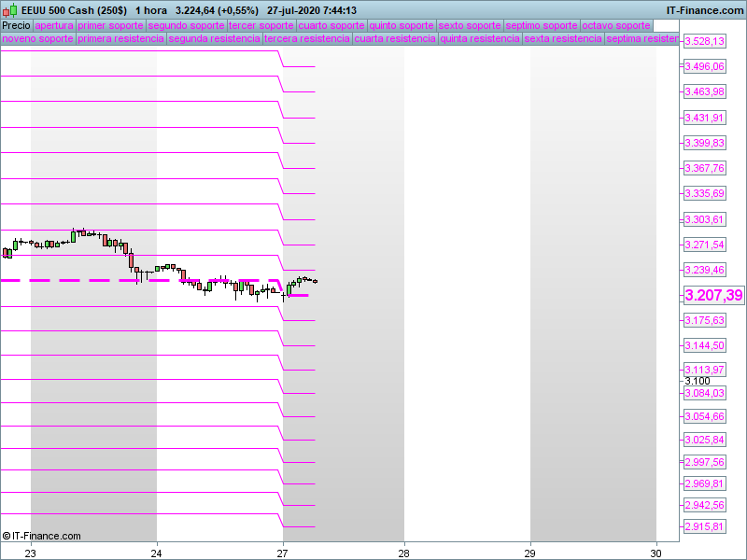Click the 3.239,46 price label

[x=705, y=270]
